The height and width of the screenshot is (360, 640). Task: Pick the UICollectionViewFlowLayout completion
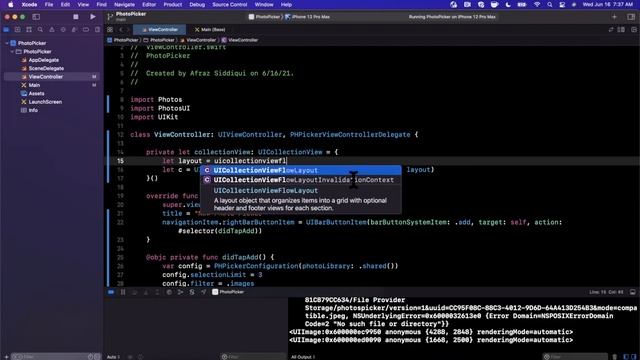click(300, 170)
